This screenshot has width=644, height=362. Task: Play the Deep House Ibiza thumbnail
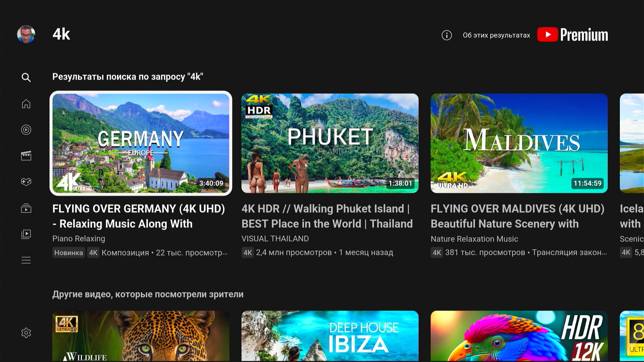pyautogui.click(x=330, y=336)
